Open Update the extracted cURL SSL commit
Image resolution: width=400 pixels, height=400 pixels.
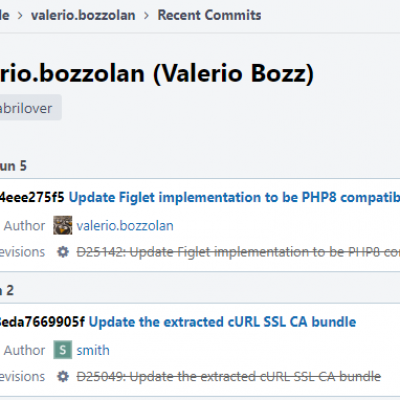(222, 322)
